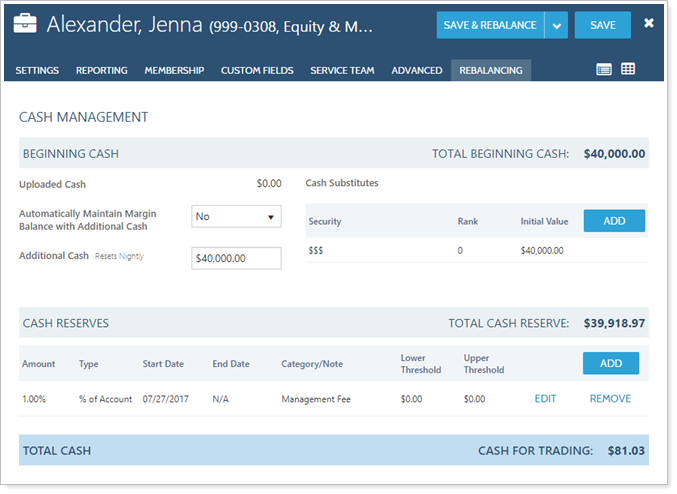Remove the Management Fee cash reserve
The width and height of the screenshot is (677, 494).
pos(610,399)
